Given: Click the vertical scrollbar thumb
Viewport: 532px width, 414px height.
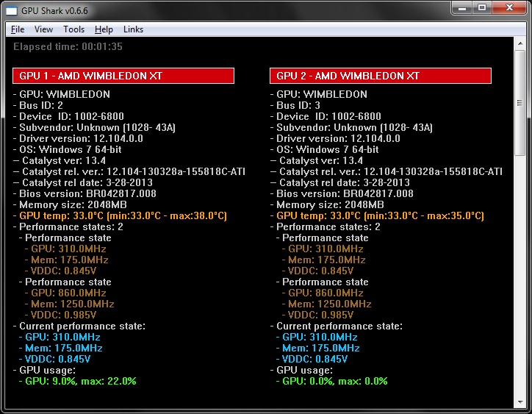Looking at the screenshot, I should coord(520,102).
